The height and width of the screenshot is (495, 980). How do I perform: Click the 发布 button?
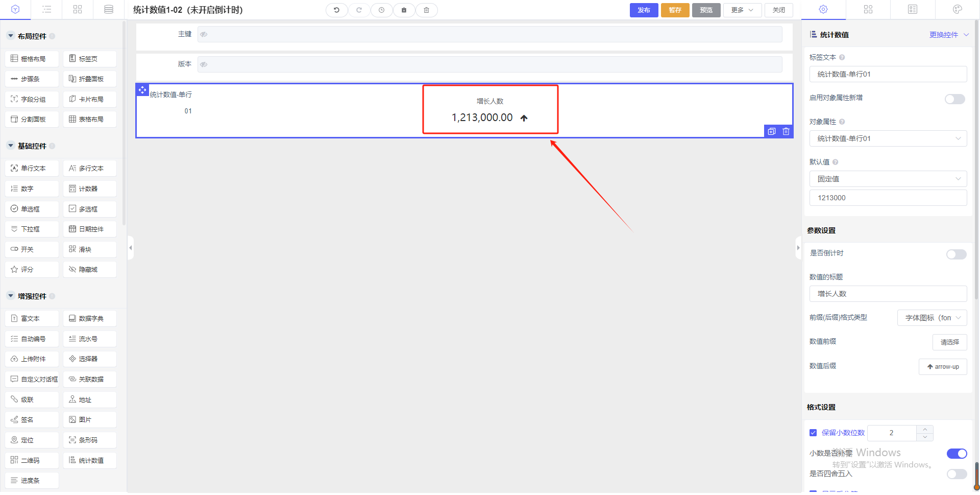(644, 10)
